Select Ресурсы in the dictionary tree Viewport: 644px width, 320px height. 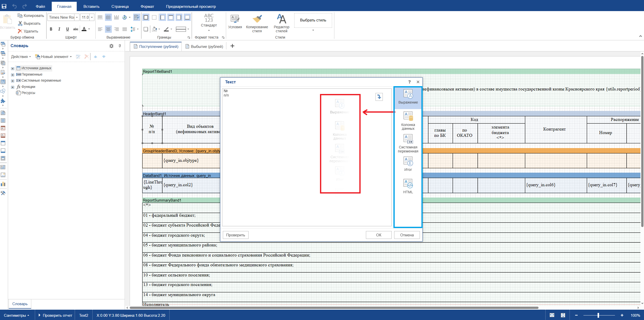(25, 93)
